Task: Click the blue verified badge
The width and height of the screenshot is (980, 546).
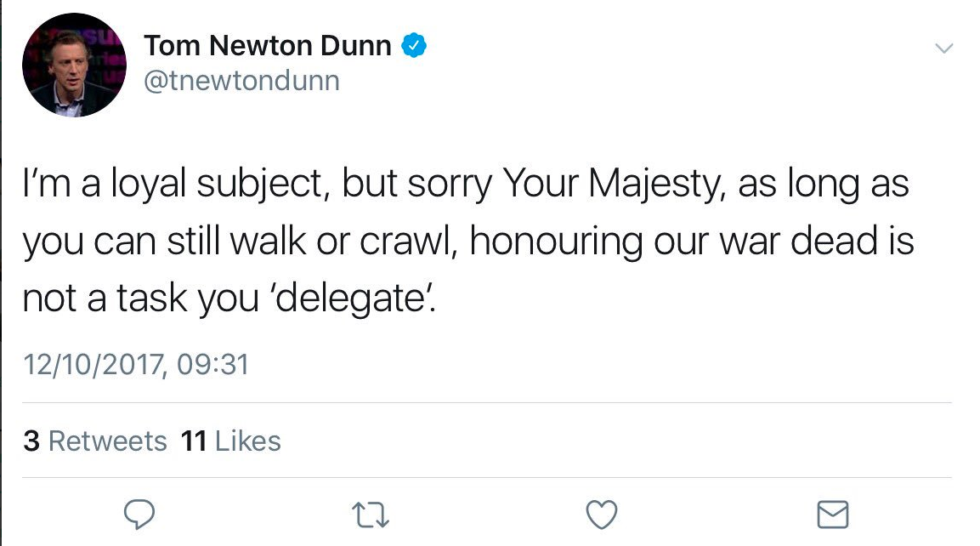Action: (414, 45)
